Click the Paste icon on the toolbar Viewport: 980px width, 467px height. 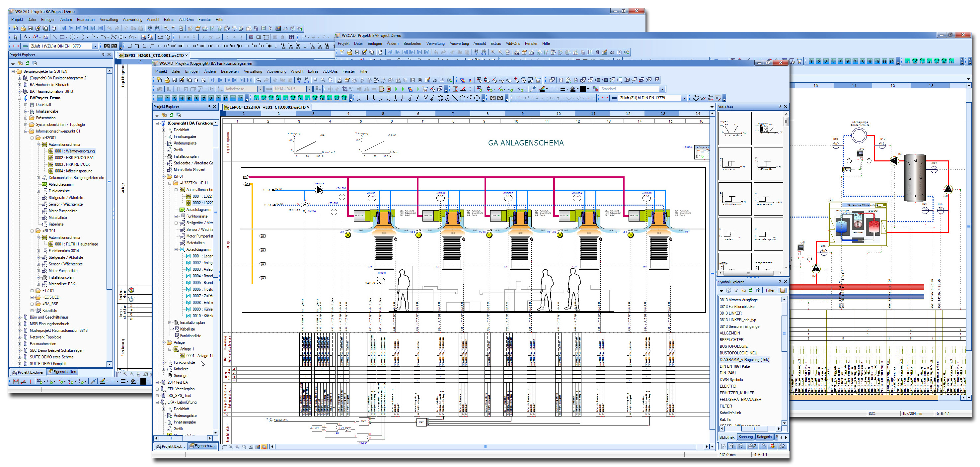pyautogui.click(x=289, y=80)
